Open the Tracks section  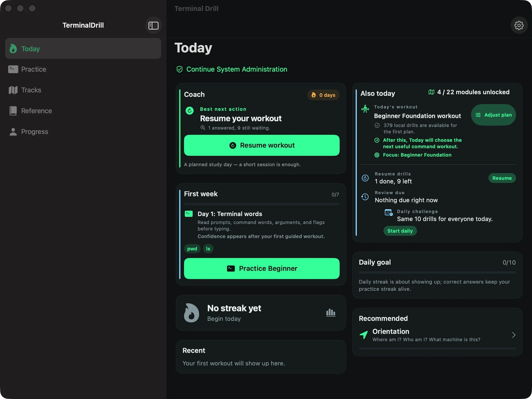click(83, 90)
